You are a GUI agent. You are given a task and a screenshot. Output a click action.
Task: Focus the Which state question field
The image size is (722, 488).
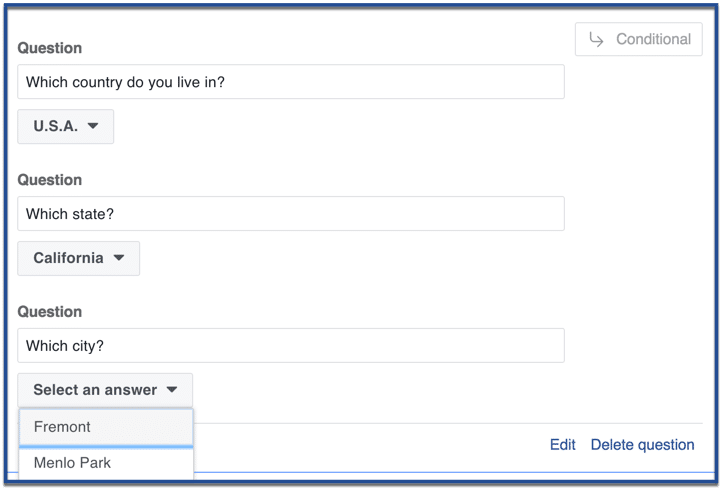tap(291, 214)
